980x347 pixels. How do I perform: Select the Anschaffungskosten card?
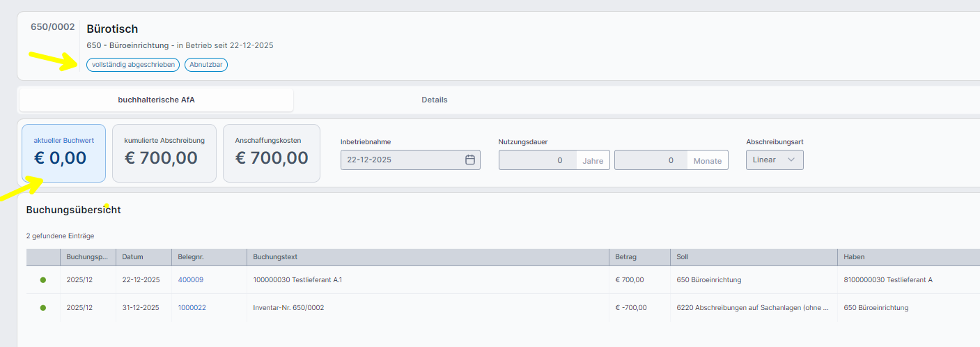tap(271, 153)
